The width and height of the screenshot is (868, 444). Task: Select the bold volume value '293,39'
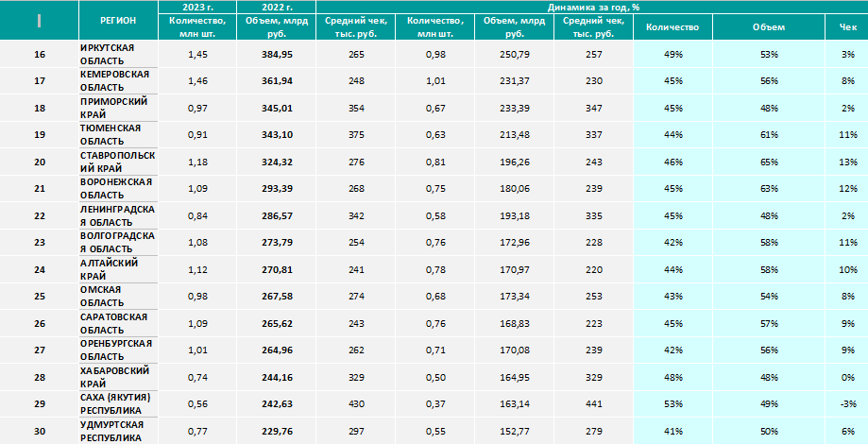point(278,189)
